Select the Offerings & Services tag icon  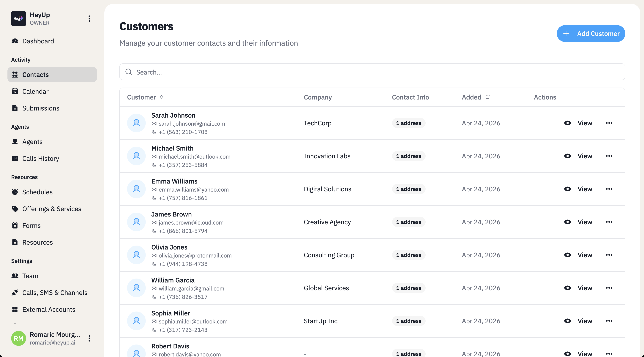[15, 209]
